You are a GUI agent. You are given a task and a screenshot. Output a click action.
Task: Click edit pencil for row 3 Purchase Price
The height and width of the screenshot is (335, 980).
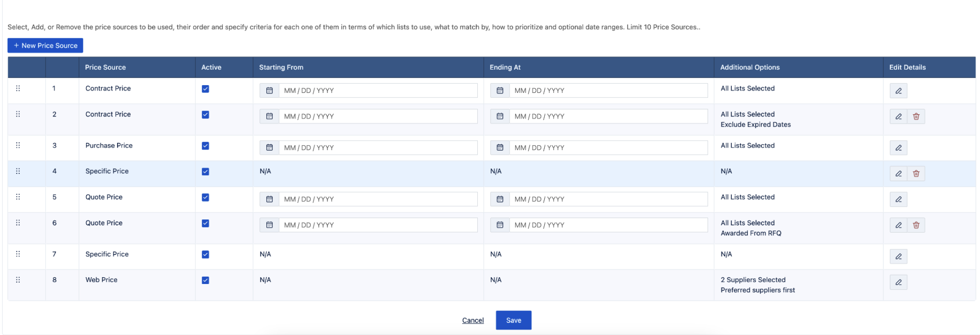click(x=898, y=147)
